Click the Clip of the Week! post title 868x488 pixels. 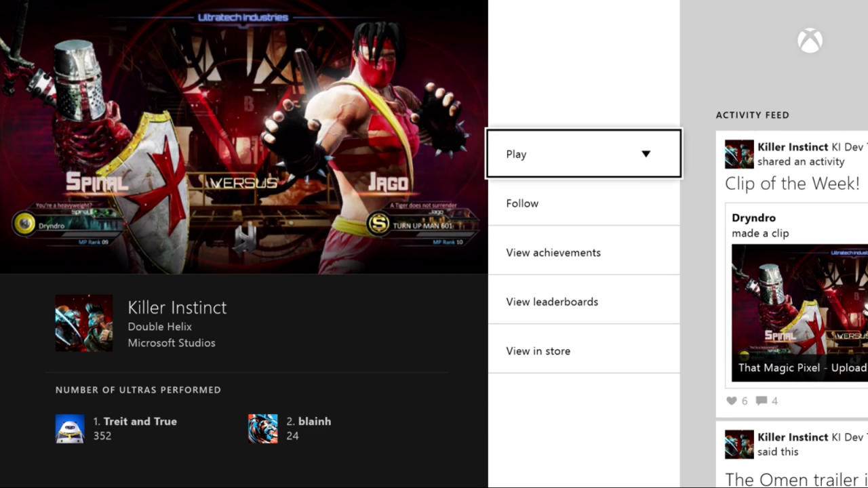[x=792, y=183]
